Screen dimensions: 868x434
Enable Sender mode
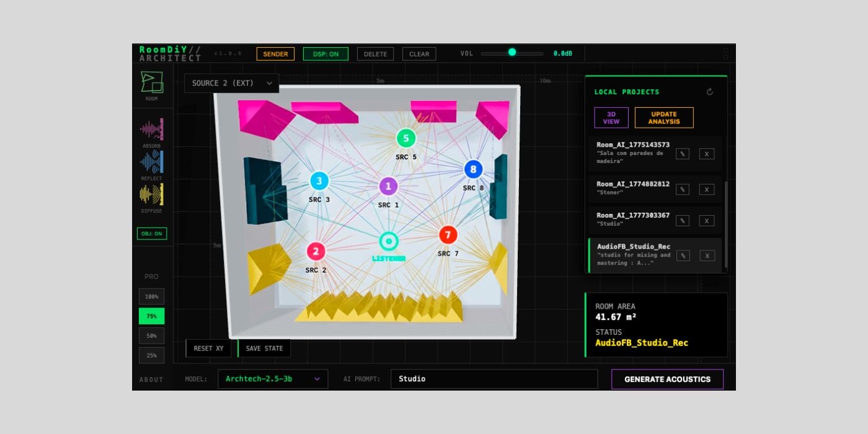coord(275,54)
